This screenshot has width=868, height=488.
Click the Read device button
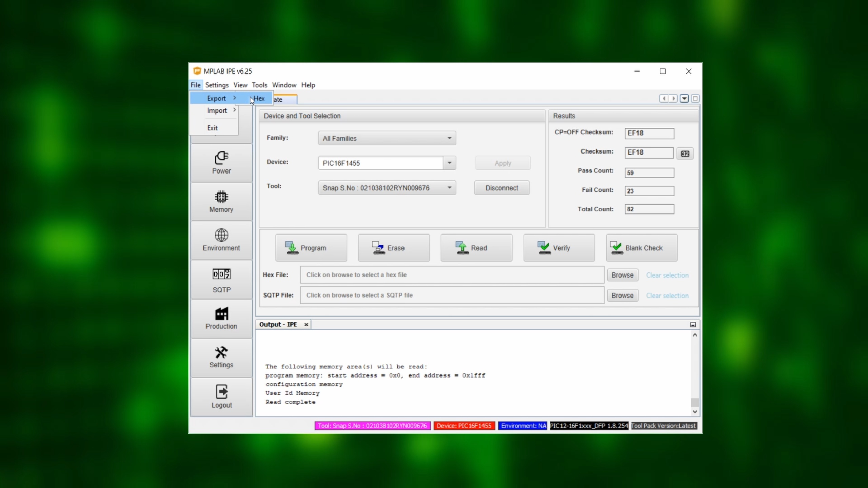(476, 248)
